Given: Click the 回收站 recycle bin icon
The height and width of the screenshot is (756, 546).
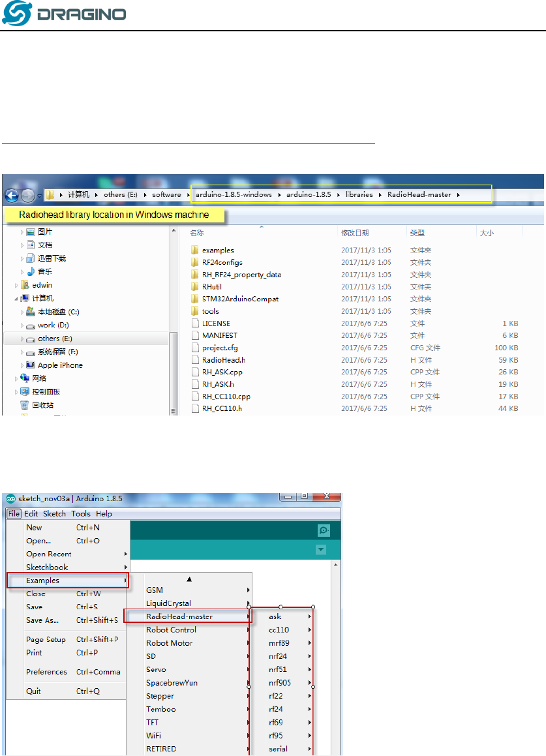Looking at the screenshot, I should (25, 405).
